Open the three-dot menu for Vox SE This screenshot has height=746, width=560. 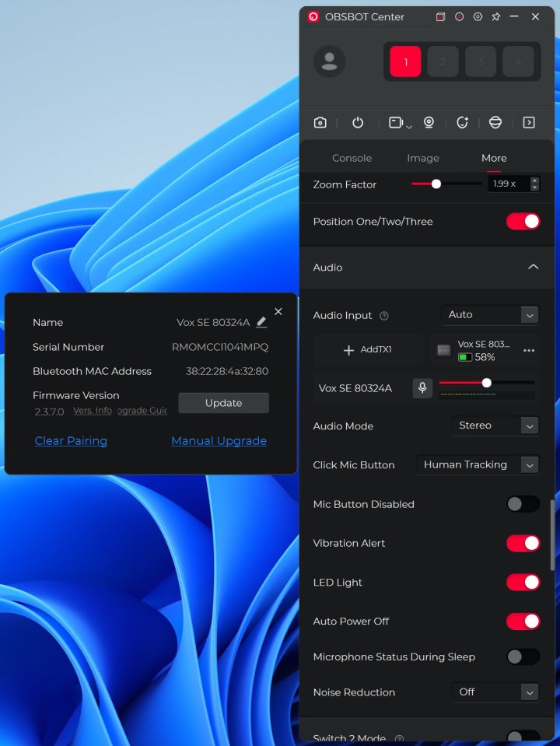pyautogui.click(x=529, y=351)
